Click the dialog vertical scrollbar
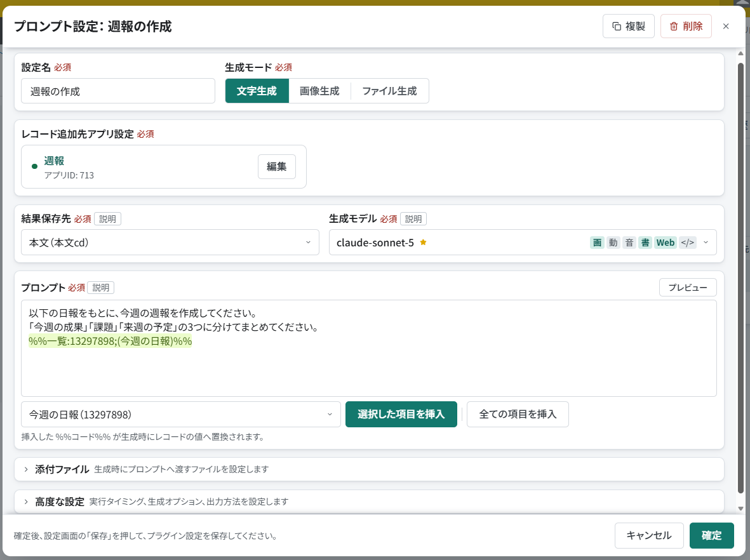750x560 pixels. coord(740,277)
